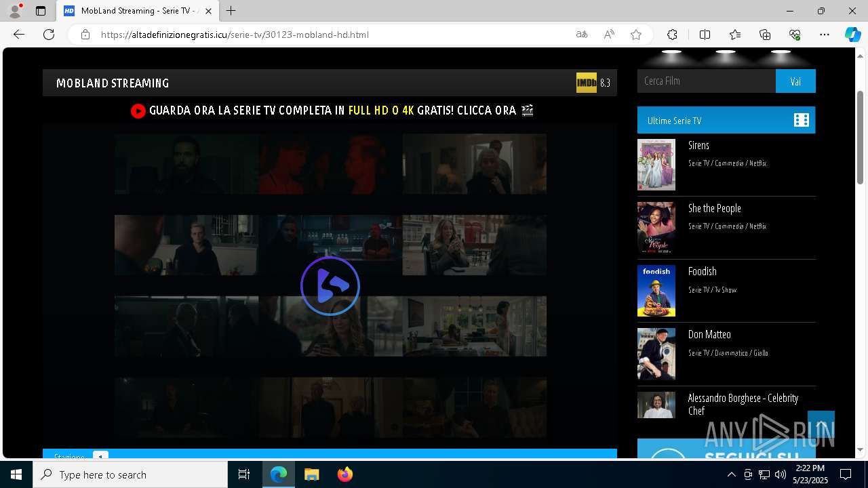Viewport: 868px width, 488px height.
Task: Open the Don Matteo series link
Action: pos(709,334)
